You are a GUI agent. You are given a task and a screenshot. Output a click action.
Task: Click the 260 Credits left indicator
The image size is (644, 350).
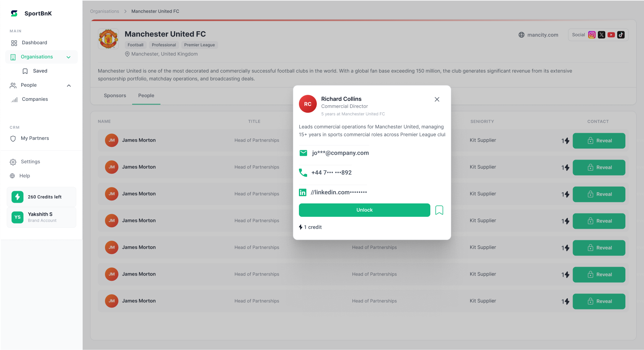41,196
